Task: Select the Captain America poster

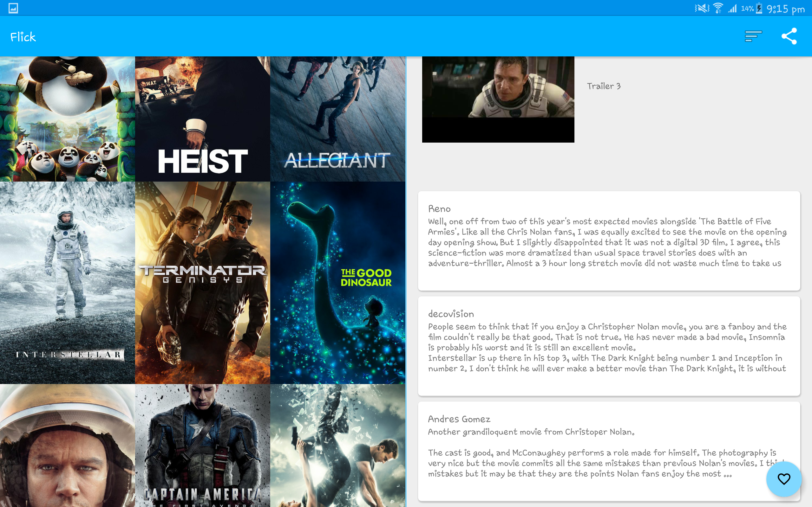Action: click(x=202, y=445)
